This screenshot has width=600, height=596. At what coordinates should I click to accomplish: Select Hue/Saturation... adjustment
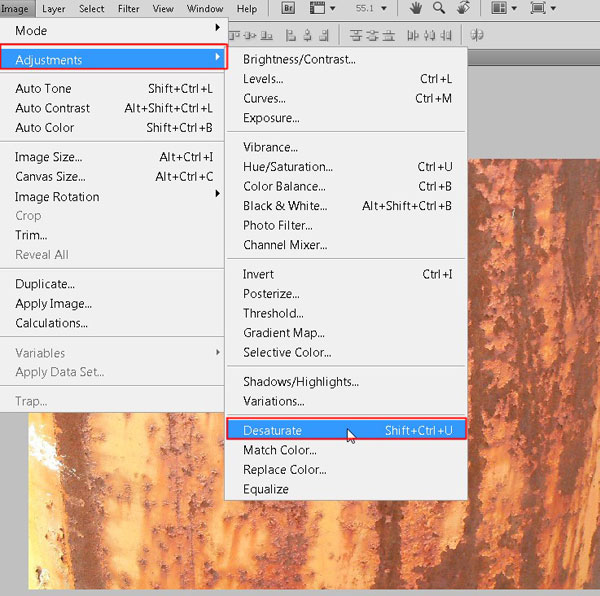[x=288, y=167]
